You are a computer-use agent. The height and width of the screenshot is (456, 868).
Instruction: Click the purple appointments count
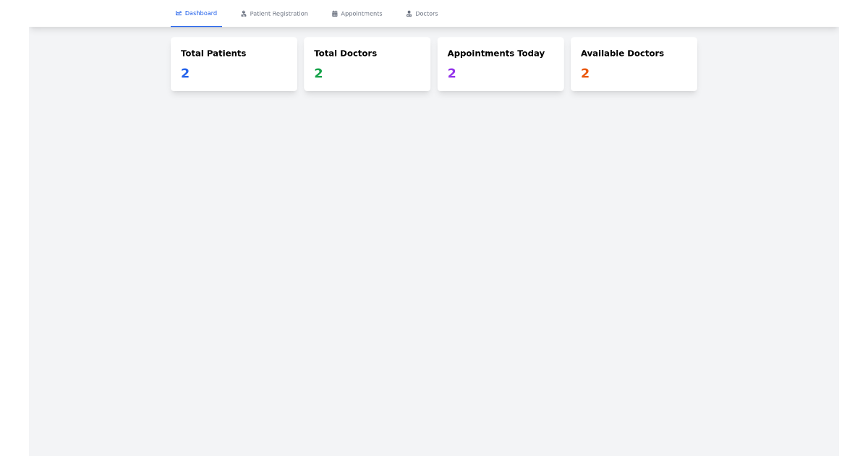tap(452, 72)
